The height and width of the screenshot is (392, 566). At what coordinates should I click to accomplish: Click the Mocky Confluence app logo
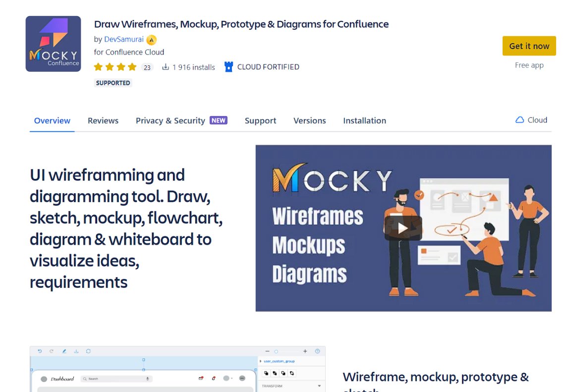53,44
